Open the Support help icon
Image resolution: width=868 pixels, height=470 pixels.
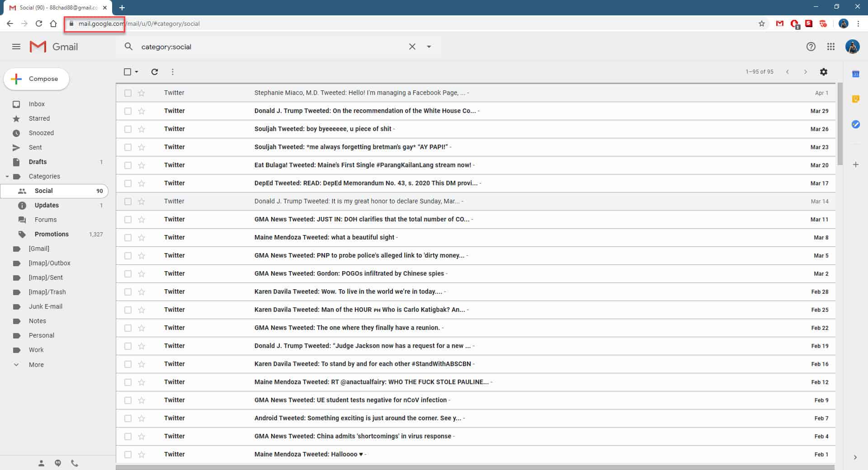[811, 47]
